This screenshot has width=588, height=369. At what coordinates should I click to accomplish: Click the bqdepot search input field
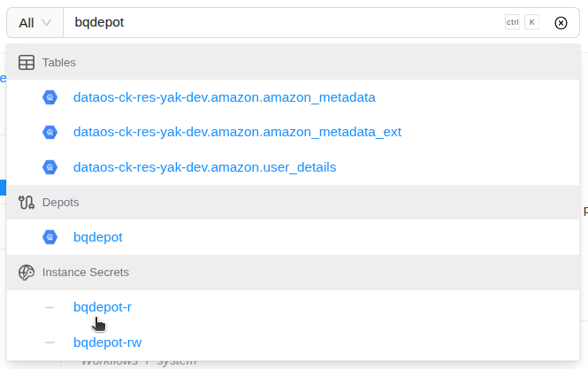[x=283, y=23]
